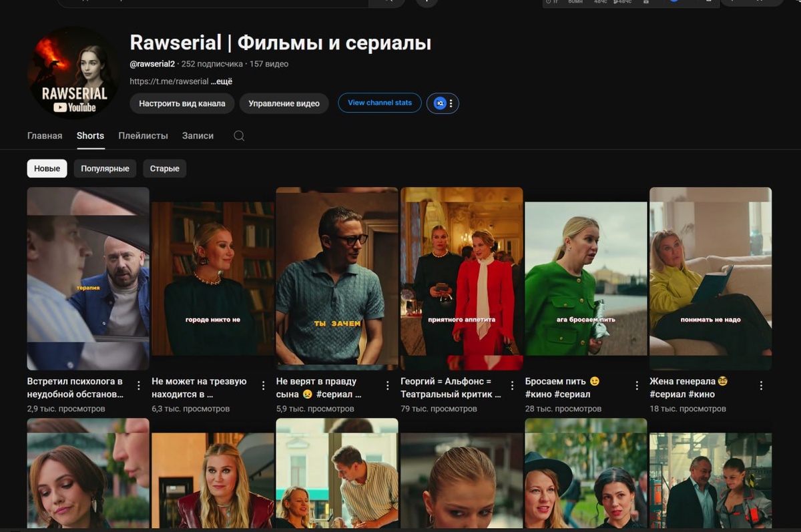Select the Shorts tab
Viewport: 801px width, 532px height.
[x=90, y=136]
